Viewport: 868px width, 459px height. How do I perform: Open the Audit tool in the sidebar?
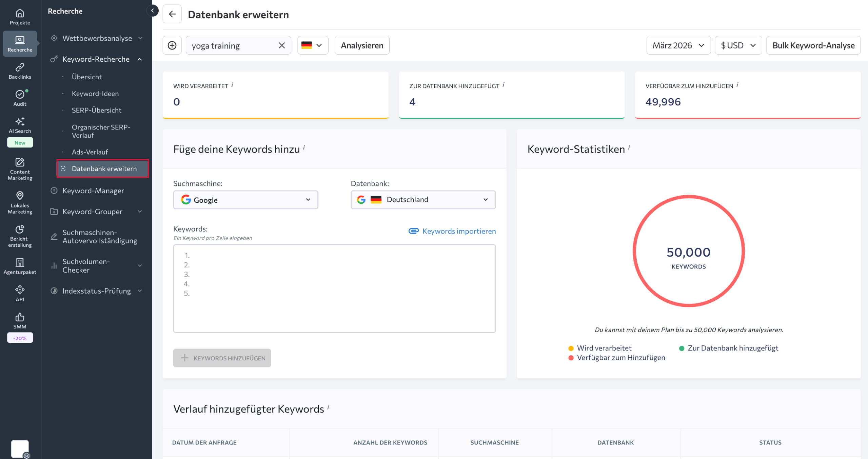click(20, 98)
